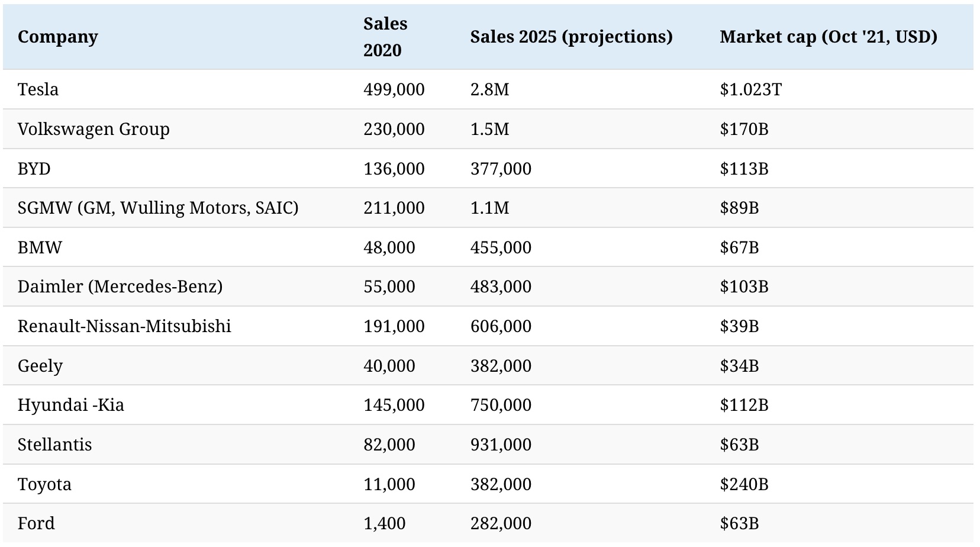
Task: Select the Tesla company cell
Action: 38,89
